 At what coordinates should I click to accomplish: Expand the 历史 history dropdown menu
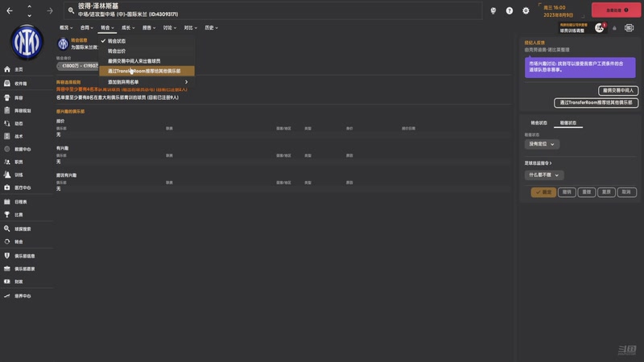tap(211, 27)
